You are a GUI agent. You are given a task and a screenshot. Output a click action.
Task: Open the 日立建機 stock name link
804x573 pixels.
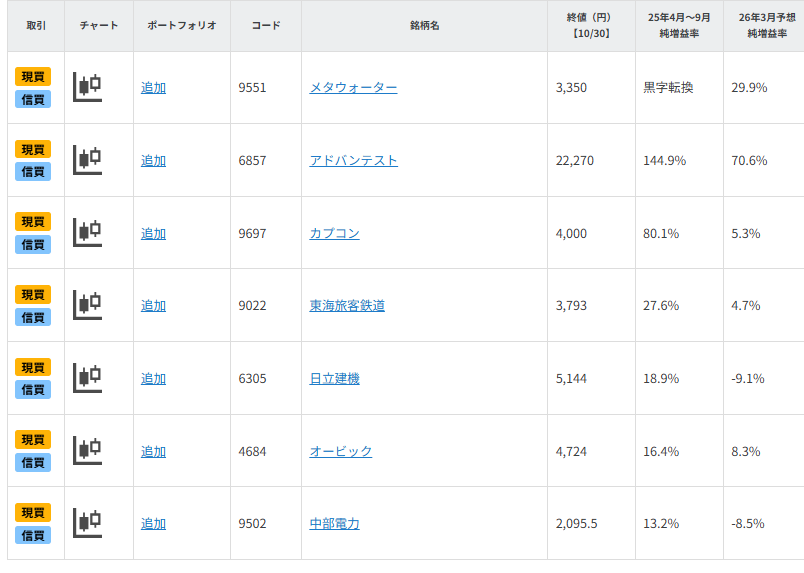334,379
